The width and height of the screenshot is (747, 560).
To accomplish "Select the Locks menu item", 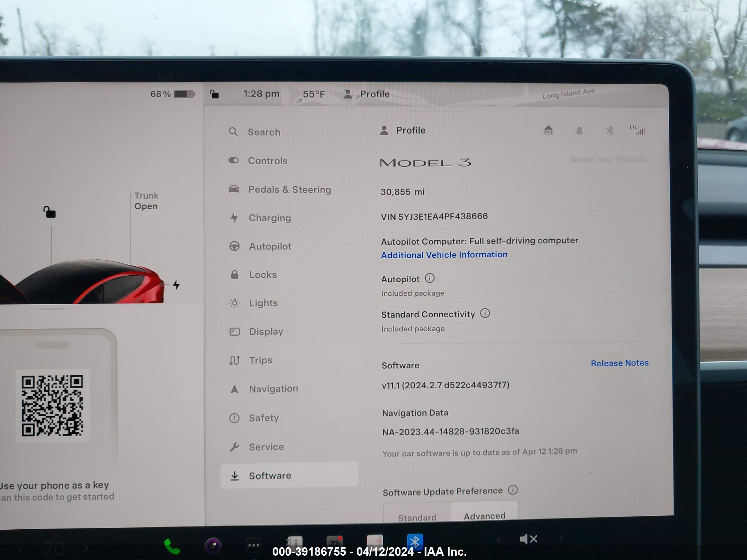I will tap(253, 275).
